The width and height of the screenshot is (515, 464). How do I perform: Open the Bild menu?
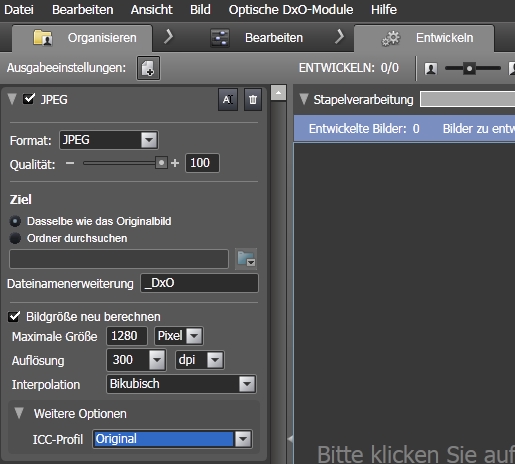coord(200,10)
